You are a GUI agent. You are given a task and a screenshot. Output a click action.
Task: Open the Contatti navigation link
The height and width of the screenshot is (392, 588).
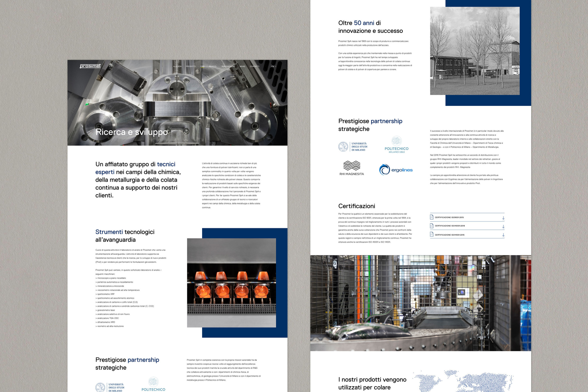(x=255, y=66)
